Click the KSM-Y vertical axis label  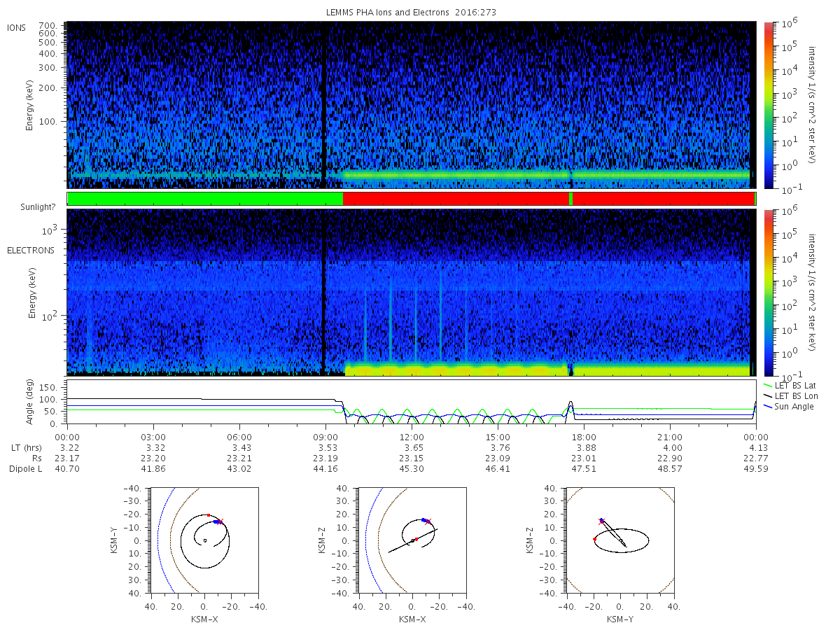coord(114,540)
